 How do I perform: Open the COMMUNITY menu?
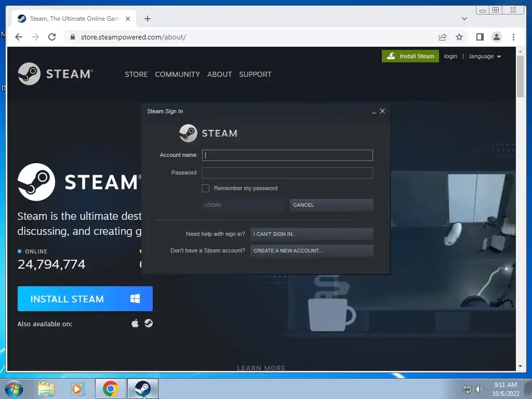pos(178,74)
